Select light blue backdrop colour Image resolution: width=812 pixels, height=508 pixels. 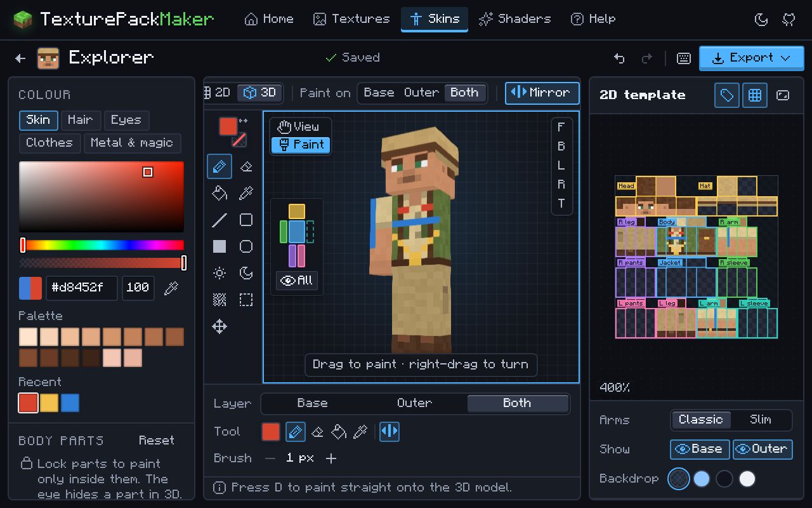[x=702, y=479]
